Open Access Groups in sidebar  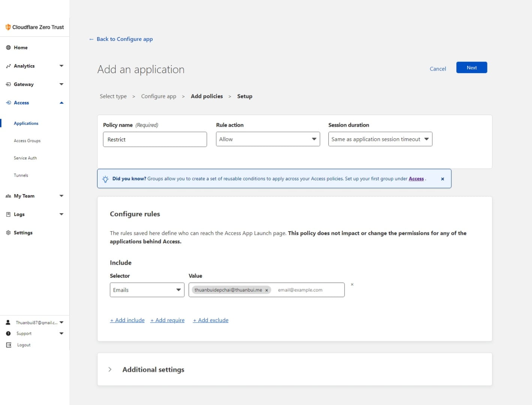click(x=27, y=141)
